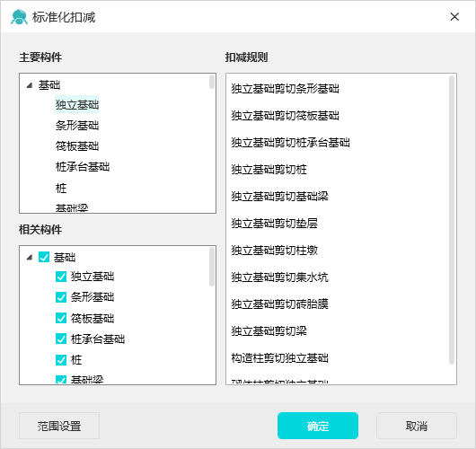This screenshot has width=476, height=449.
Task: Cancel with the 取消 button
Action: [417, 426]
